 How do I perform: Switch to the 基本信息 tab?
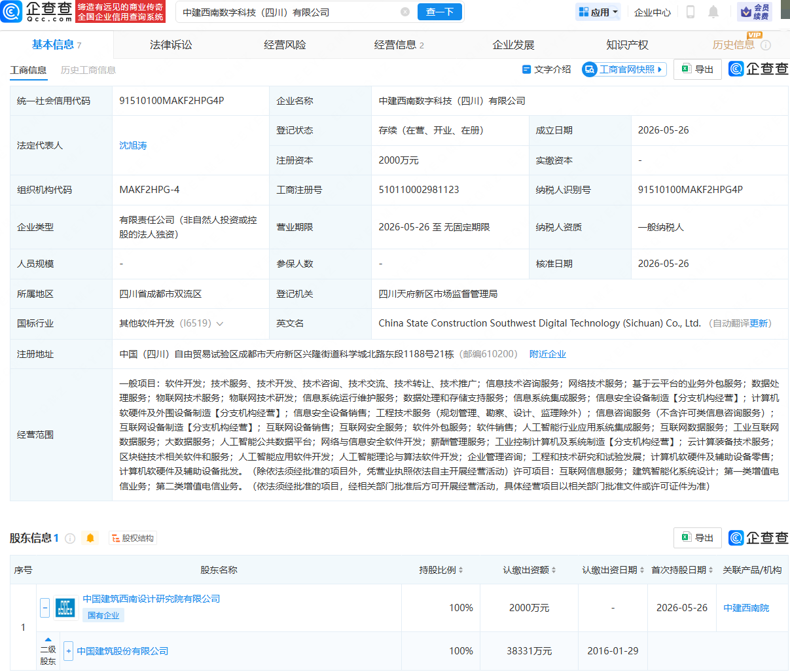coord(56,44)
